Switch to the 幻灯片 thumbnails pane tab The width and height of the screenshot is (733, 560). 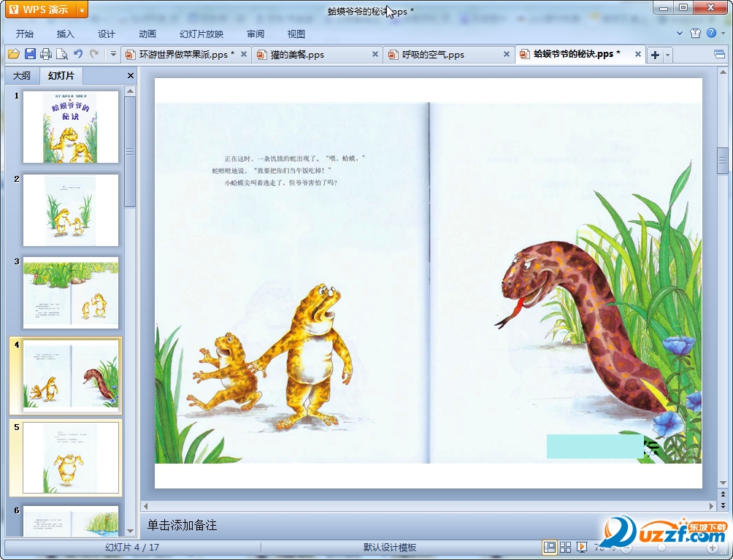point(61,75)
